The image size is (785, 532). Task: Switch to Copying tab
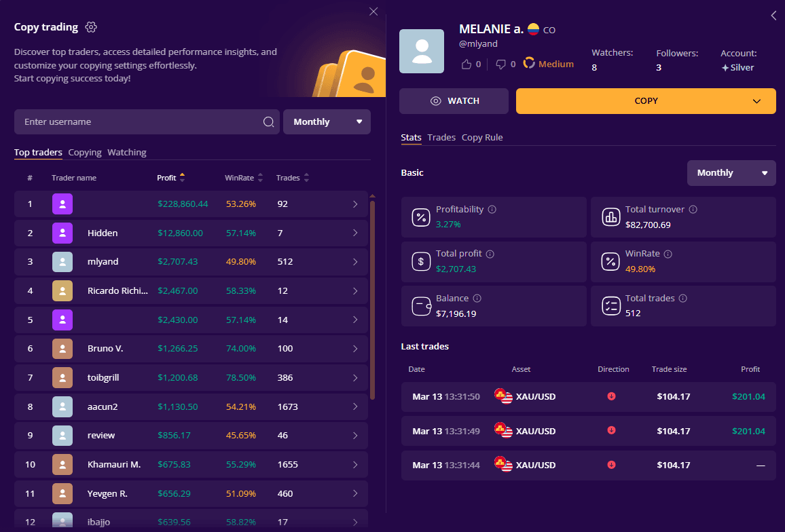(x=85, y=152)
